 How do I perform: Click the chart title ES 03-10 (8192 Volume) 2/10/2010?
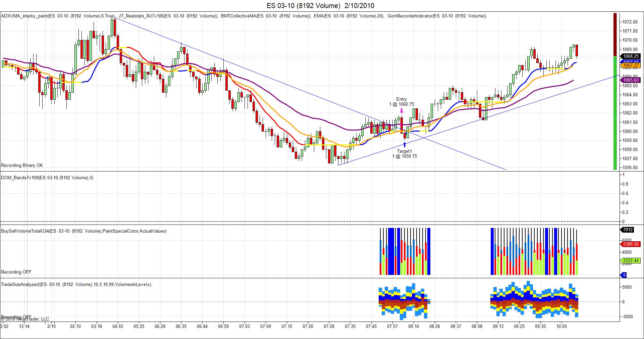[320, 6]
